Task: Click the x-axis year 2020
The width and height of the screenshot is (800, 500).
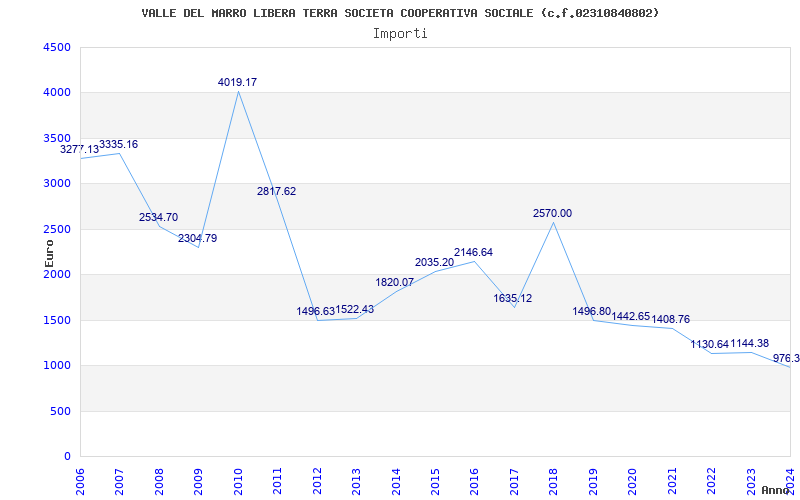Action: click(x=632, y=482)
